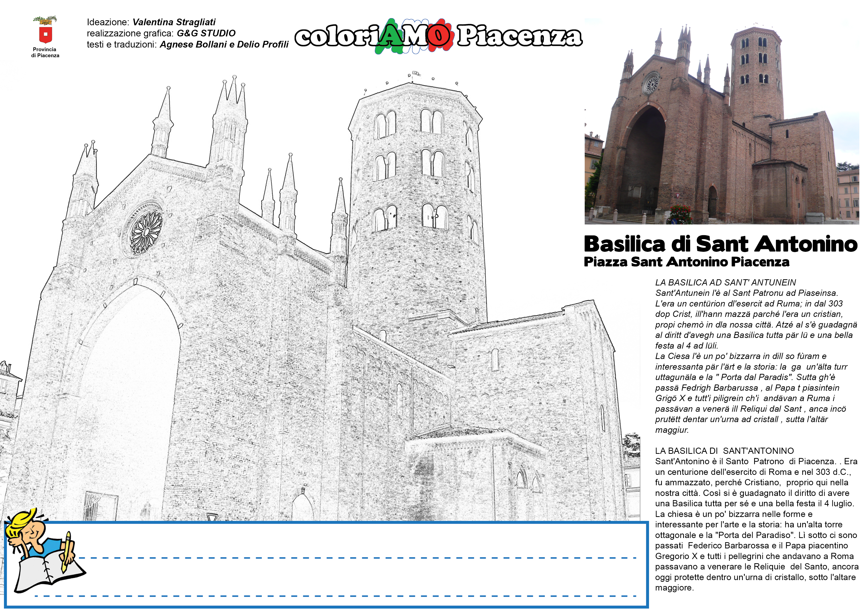Click the subtitle 'Piazza Sant Antonino Piacenza'
This screenshot has width=868, height=614.
[687, 262]
